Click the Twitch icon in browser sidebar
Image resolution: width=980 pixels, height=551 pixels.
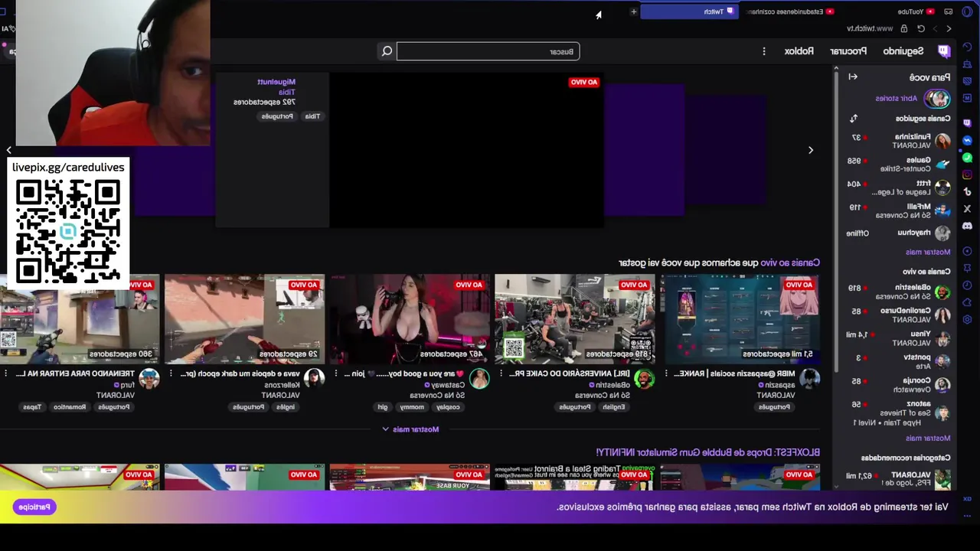[x=968, y=122]
